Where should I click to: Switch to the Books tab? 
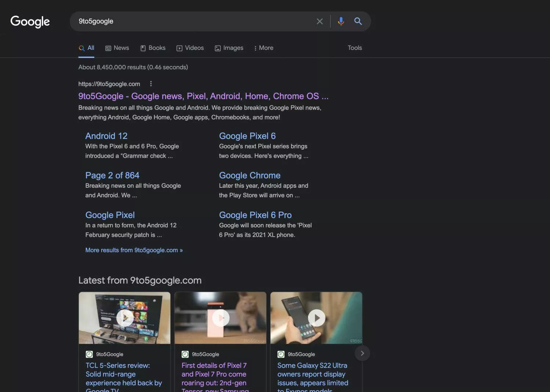[153, 48]
